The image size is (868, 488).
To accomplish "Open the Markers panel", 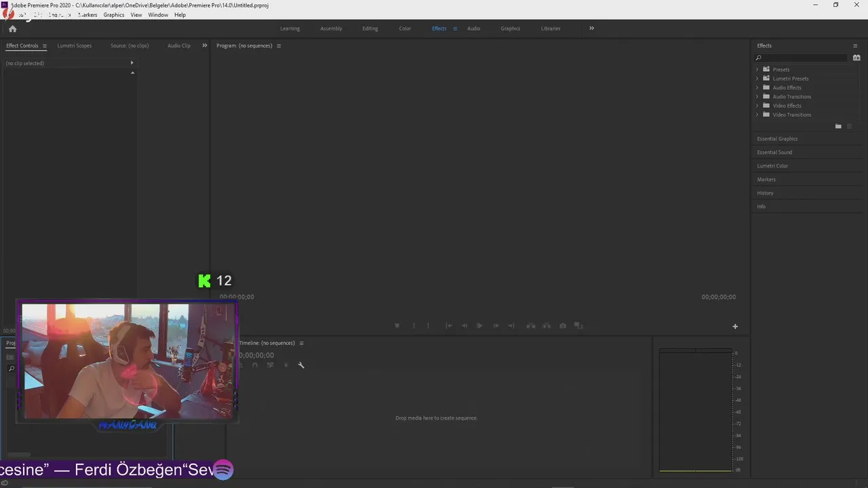I will point(766,180).
